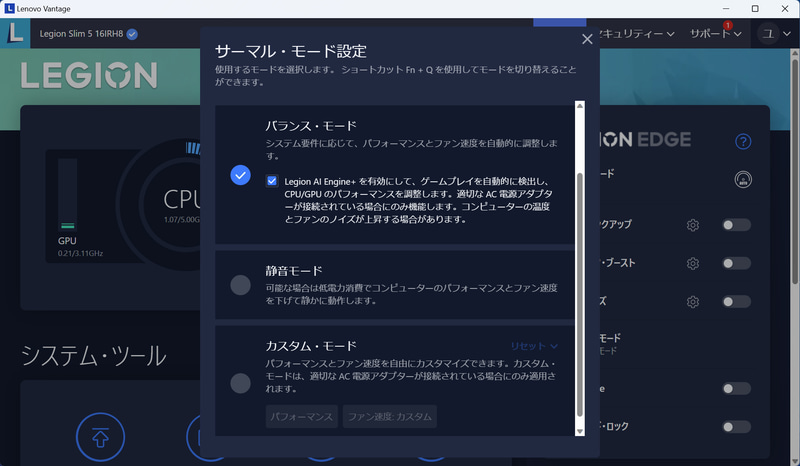Toggle the ブースト switch
Screen dimensions: 800x466
tap(736, 263)
